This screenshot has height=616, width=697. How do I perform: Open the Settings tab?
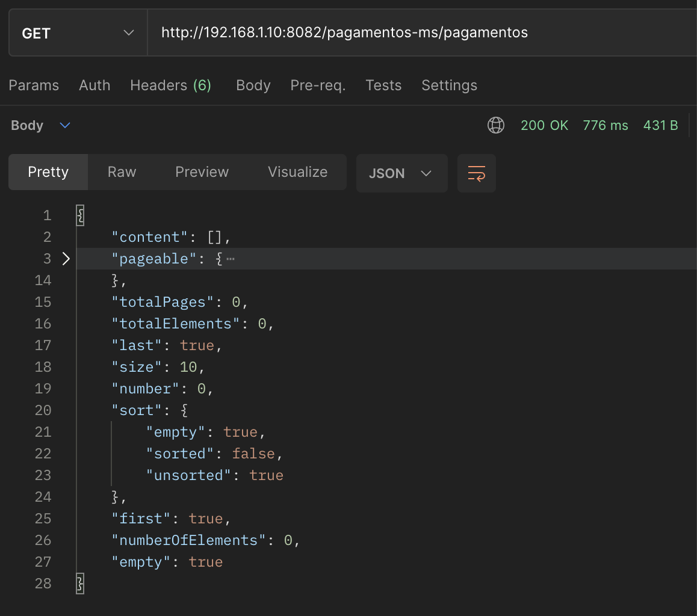[450, 85]
